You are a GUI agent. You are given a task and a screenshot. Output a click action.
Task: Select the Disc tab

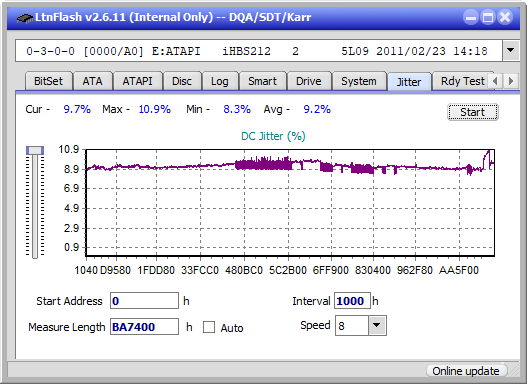(182, 81)
